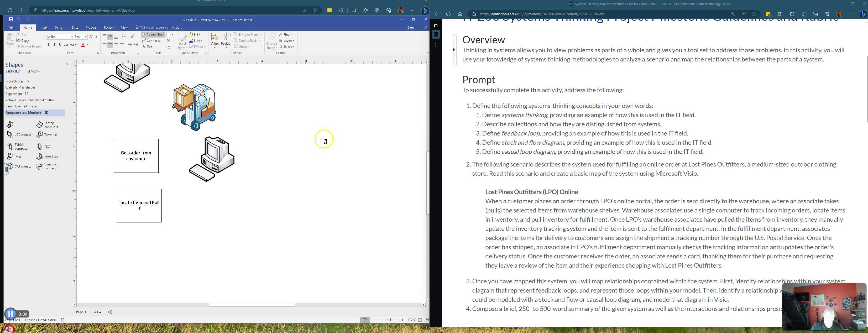Click the red font color swatch
The width and height of the screenshot is (868, 333).
83,45
